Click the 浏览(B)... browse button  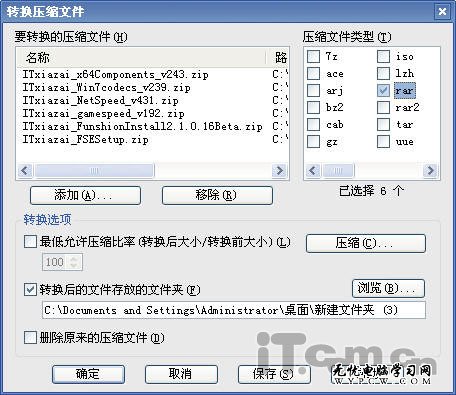388,288
